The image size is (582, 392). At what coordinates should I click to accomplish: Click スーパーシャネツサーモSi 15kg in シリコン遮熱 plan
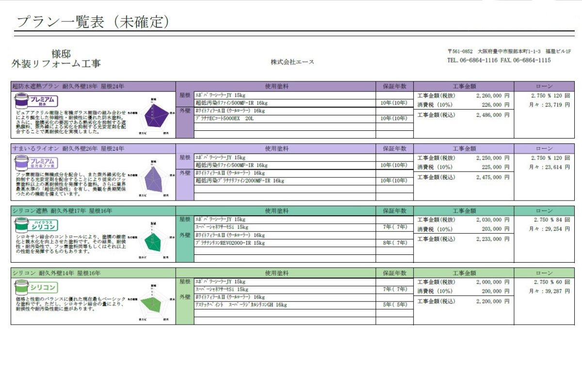222,227
